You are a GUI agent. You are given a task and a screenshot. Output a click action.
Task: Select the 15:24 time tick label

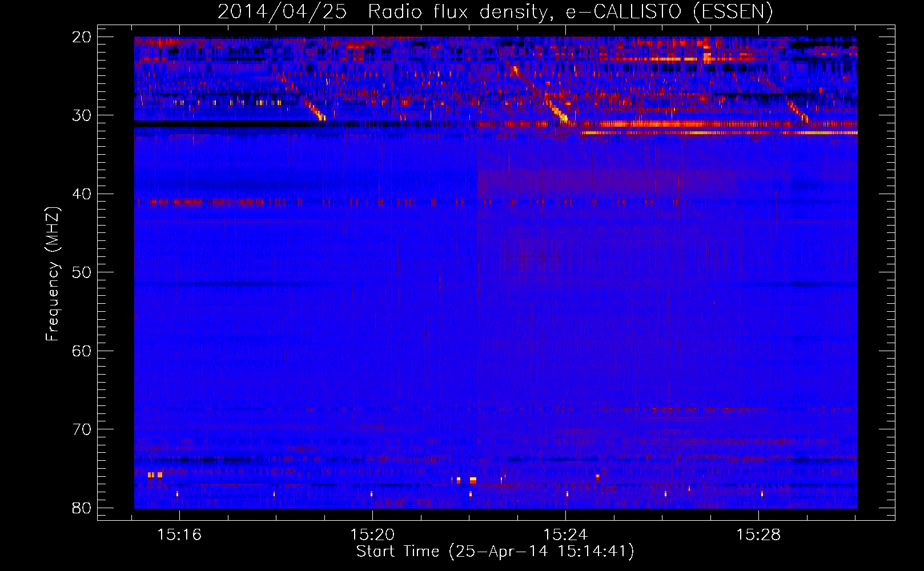point(565,535)
